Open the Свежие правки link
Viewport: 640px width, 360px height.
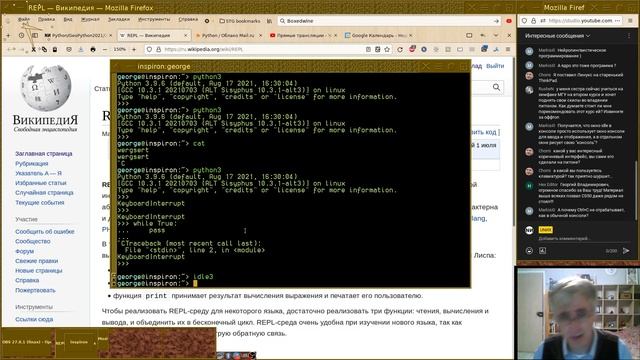point(36,261)
